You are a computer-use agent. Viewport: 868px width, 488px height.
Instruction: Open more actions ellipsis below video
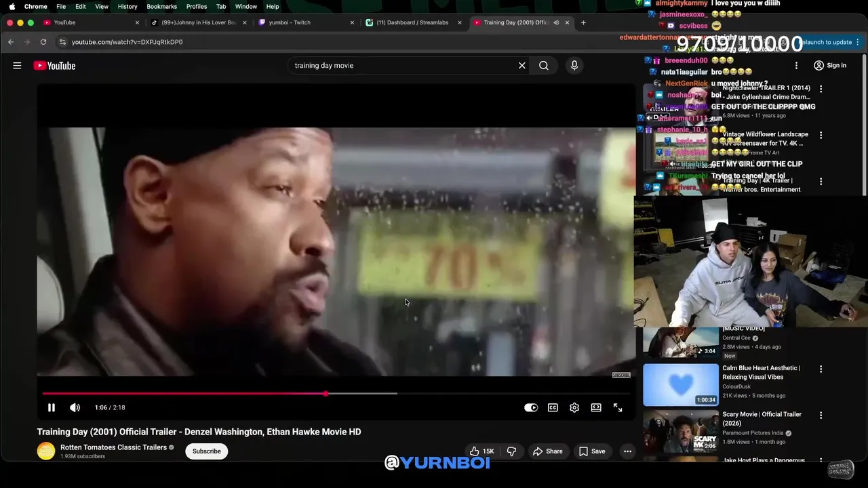tap(628, 451)
